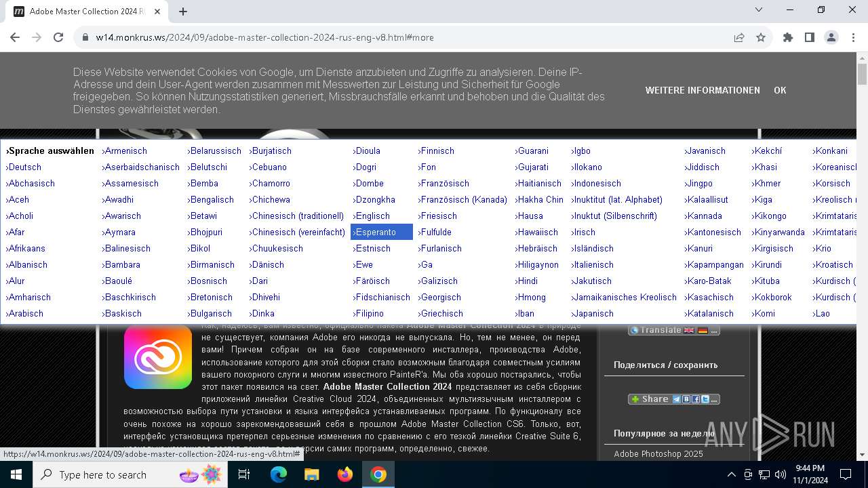868x488 pixels.
Task: Open File Explorer from taskbar
Action: point(312,474)
